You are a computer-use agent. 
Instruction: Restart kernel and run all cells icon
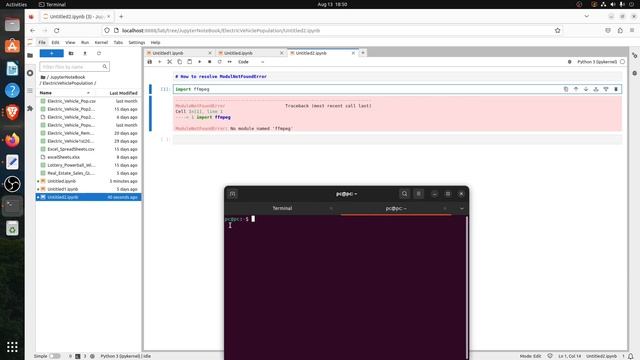229,62
